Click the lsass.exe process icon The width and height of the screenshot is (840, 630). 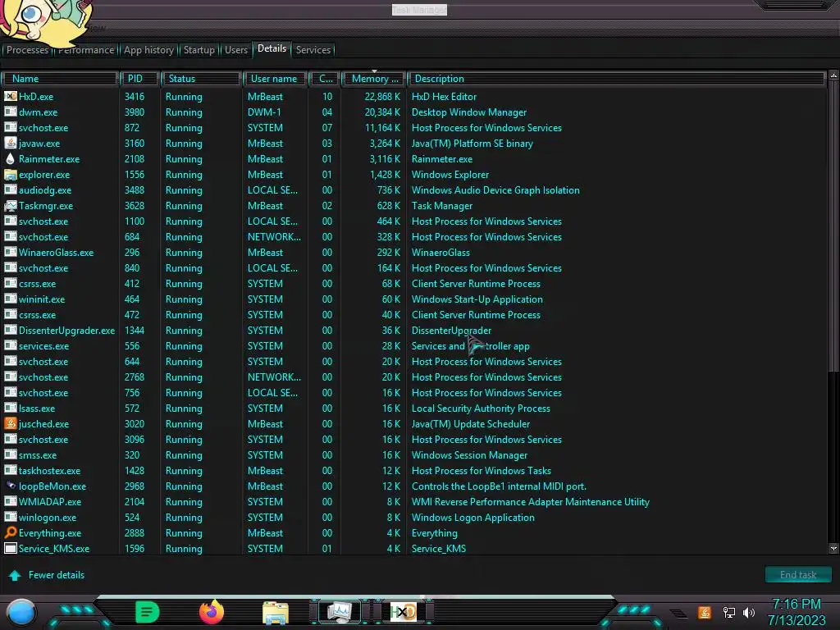[10, 408]
